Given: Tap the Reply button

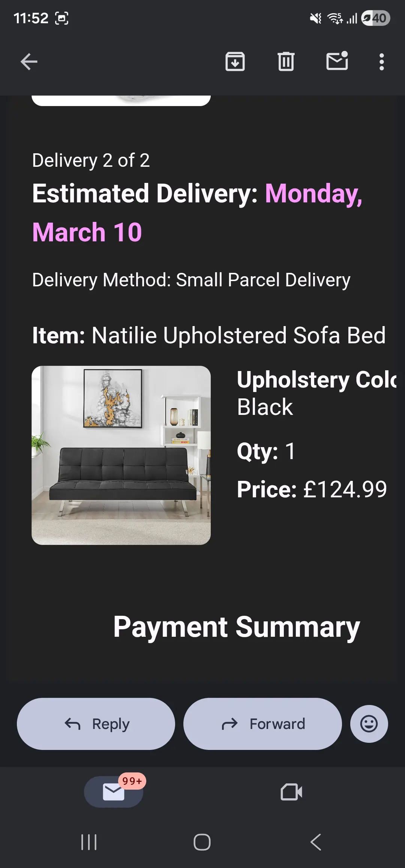Looking at the screenshot, I should coord(96,724).
